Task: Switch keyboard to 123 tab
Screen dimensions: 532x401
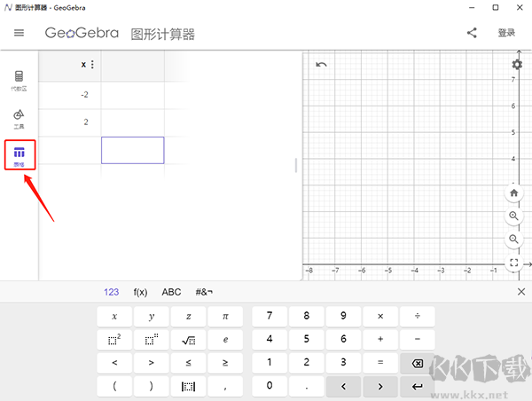Action: 112,292
